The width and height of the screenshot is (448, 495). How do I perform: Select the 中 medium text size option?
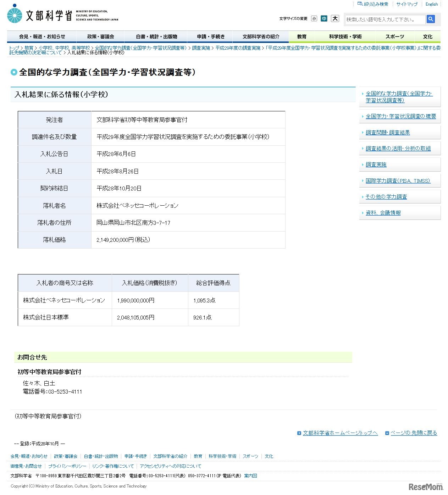click(x=324, y=18)
